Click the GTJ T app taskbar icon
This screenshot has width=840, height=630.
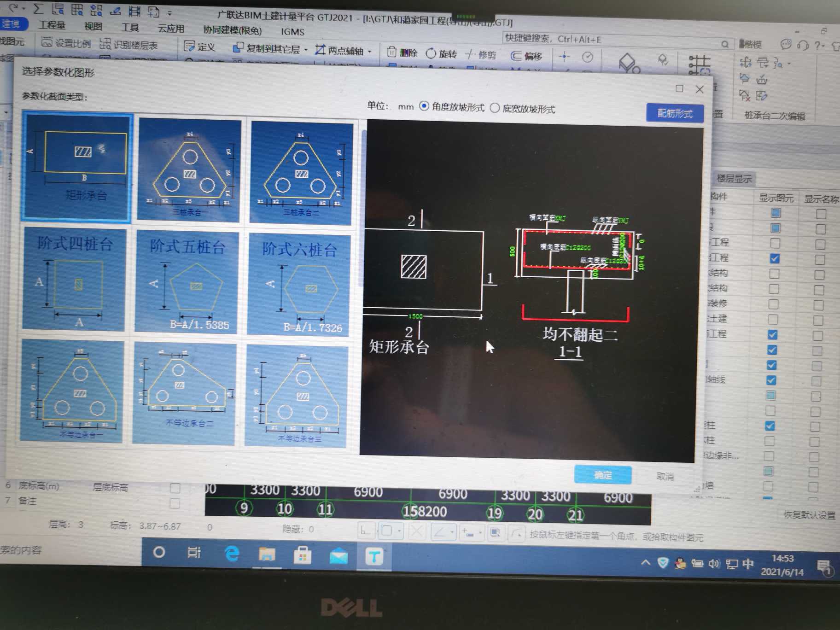click(374, 557)
